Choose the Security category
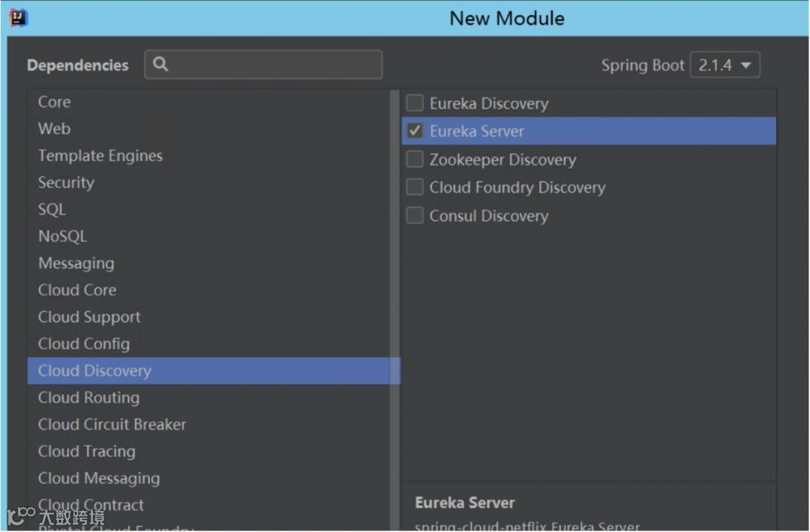810x532 pixels. 208,182
